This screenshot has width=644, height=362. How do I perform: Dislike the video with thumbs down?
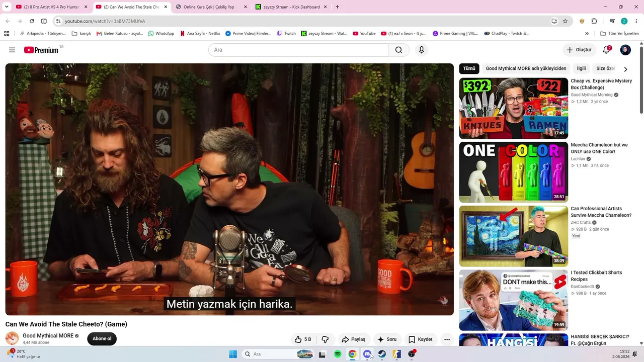tap(325, 339)
